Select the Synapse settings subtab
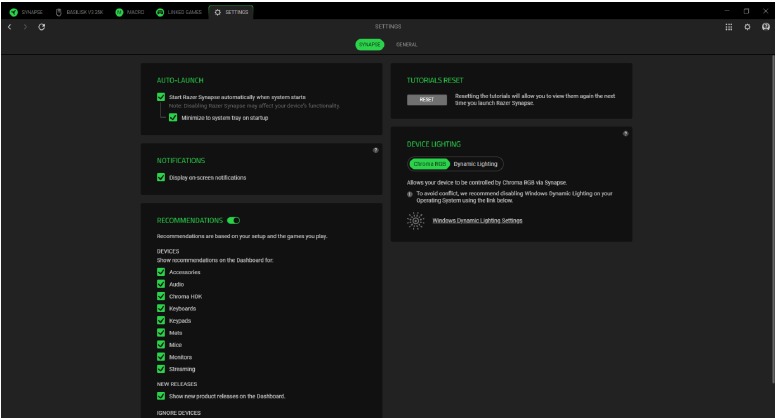The image size is (777, 418). 370,45
